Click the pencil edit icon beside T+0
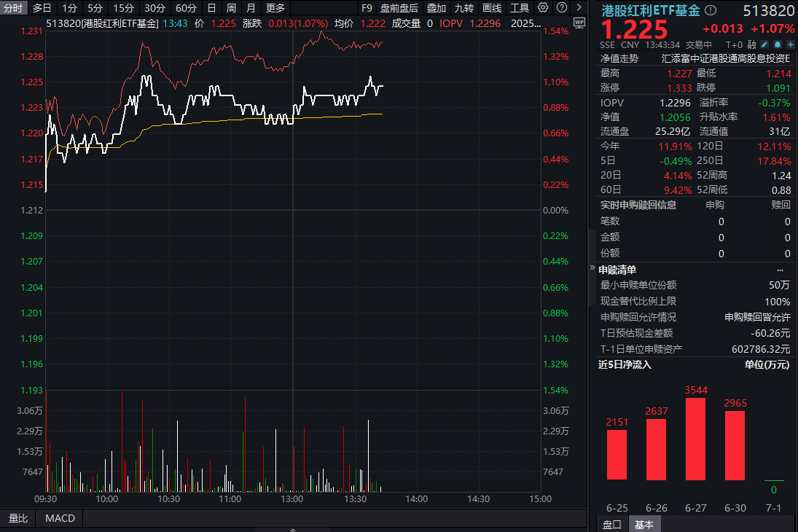 click(x=764, y=44)
